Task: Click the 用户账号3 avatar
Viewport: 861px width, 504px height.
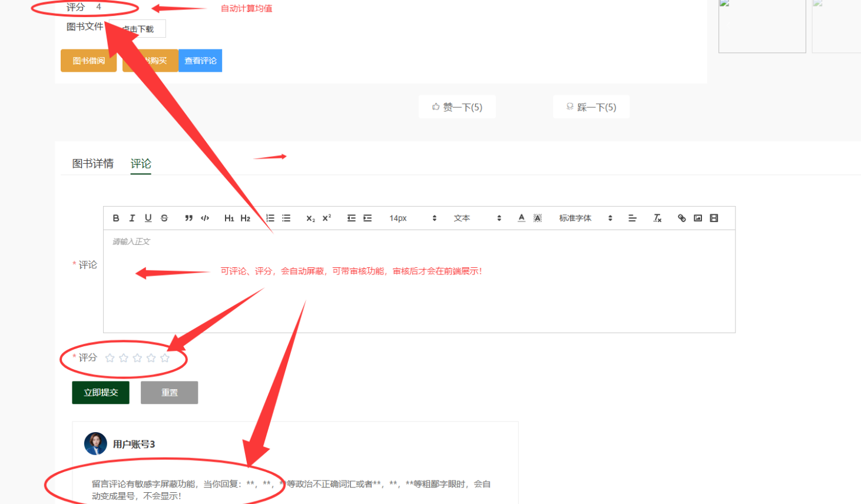Action: pos(95,444)
